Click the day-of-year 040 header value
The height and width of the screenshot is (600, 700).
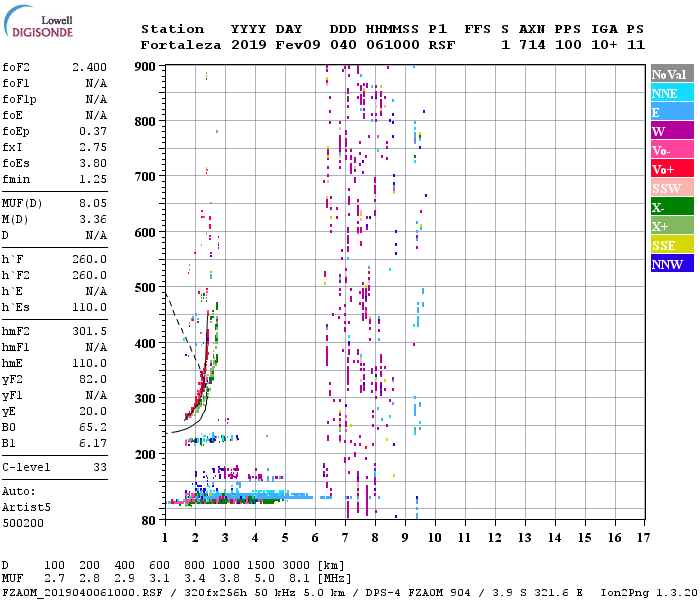(343, 45)
